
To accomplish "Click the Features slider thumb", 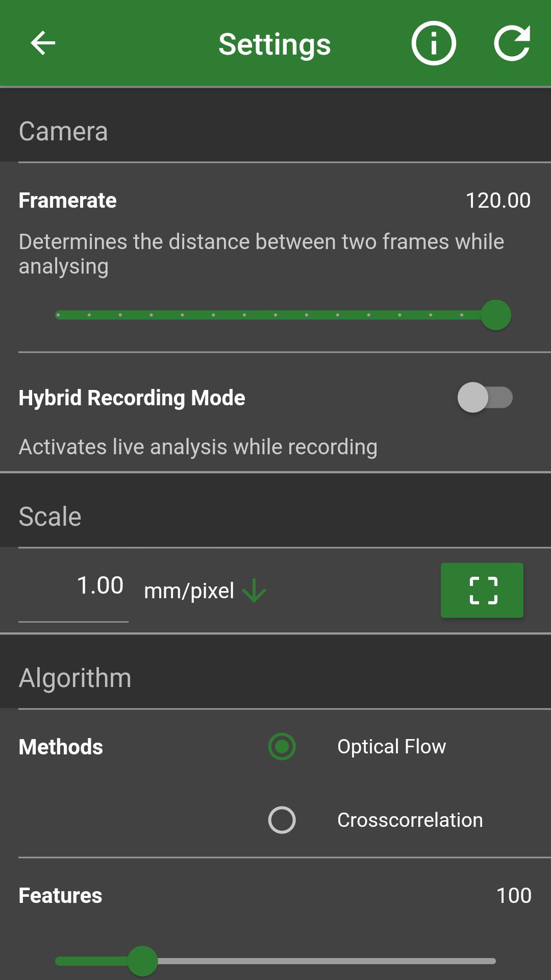I will click(x=142, y=961).
